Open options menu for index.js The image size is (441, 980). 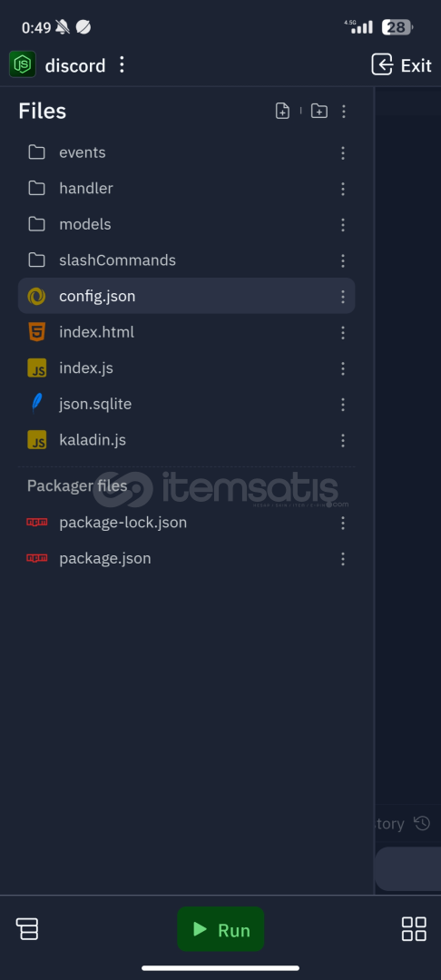click(x=343, y=368)
